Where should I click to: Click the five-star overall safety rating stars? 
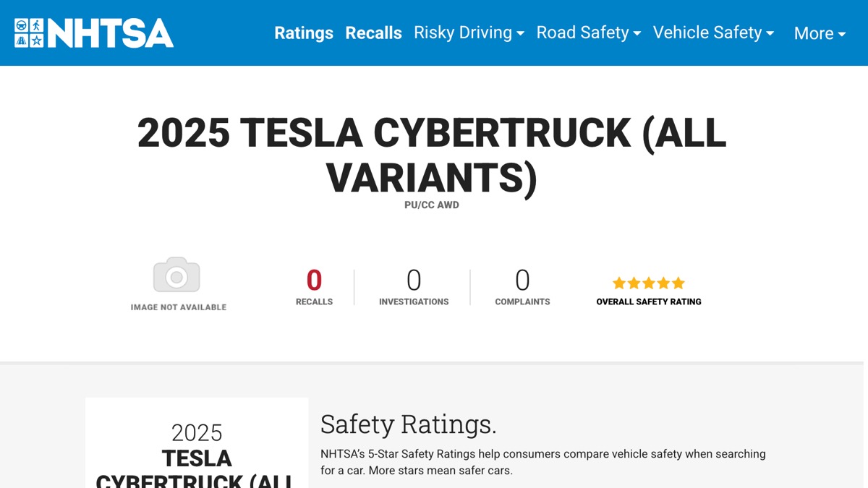(649, 283)
